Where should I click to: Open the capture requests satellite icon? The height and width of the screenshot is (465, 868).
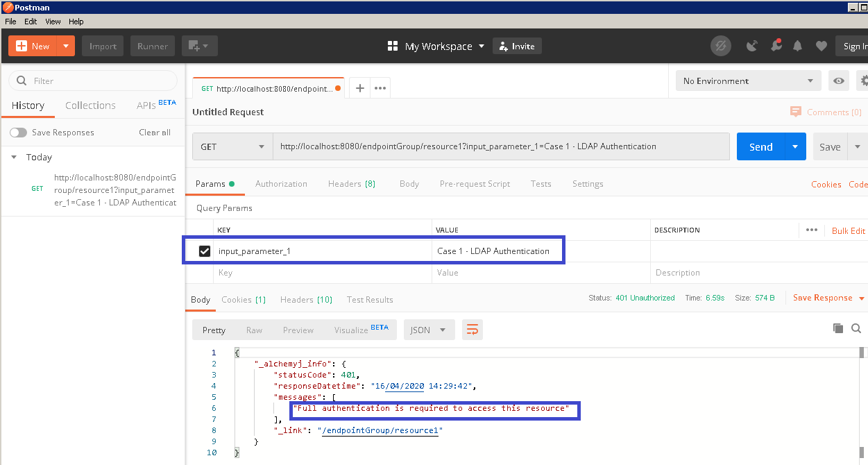752,46
